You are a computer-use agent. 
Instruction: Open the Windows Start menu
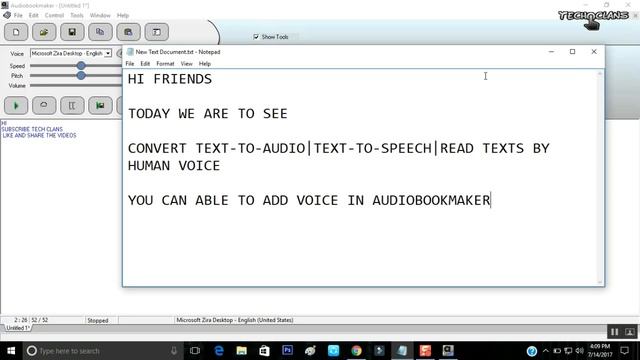tap(11, 351)
